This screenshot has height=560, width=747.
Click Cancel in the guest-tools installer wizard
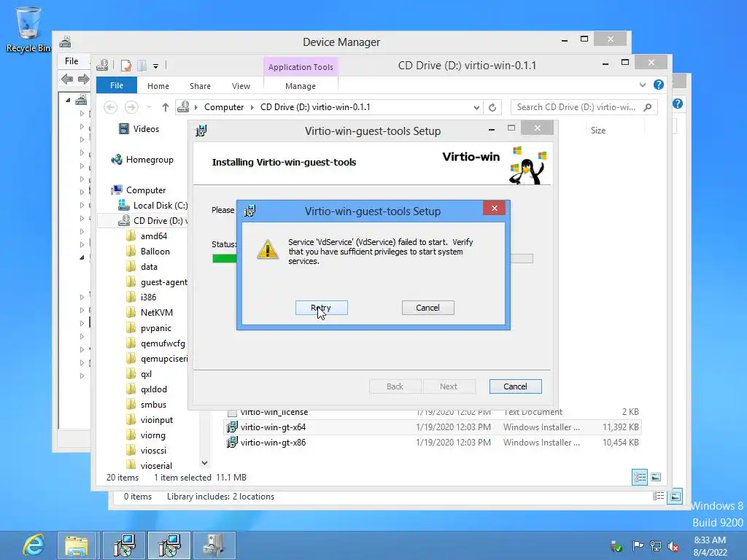(x=515, y=386)
